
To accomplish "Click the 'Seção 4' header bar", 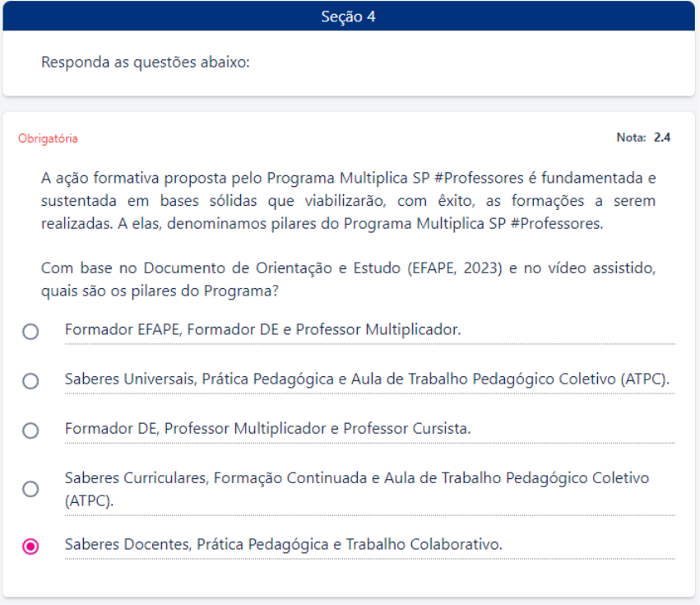I will pyautogui.click(x=349, y=16).
